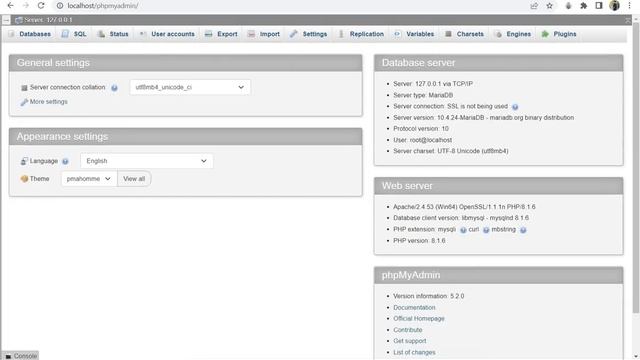Click the Console icon at bottom

coord(8,356)
